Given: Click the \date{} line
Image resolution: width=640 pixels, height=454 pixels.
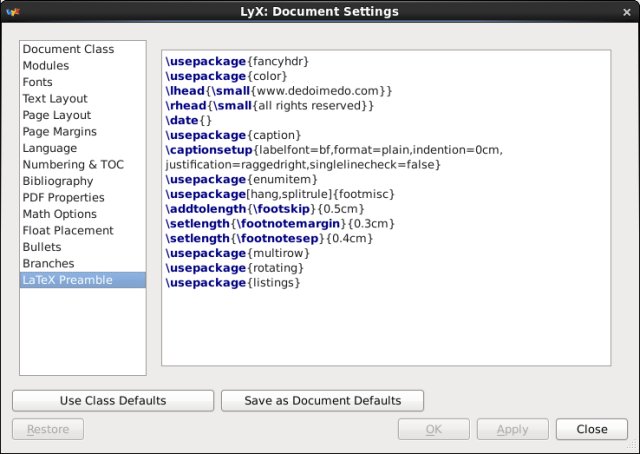Looking at the screenshot, I should 189,120.
